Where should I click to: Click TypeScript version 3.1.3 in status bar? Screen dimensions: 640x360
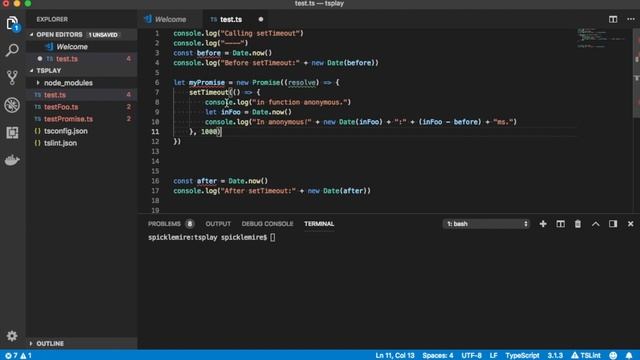coord(555,355)
